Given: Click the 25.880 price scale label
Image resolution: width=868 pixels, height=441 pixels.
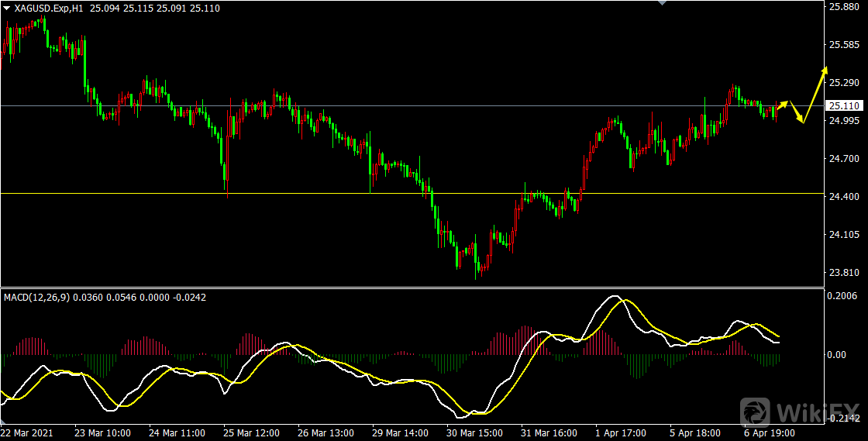Looking at the screenshot, I should click(x=843, y=7).
